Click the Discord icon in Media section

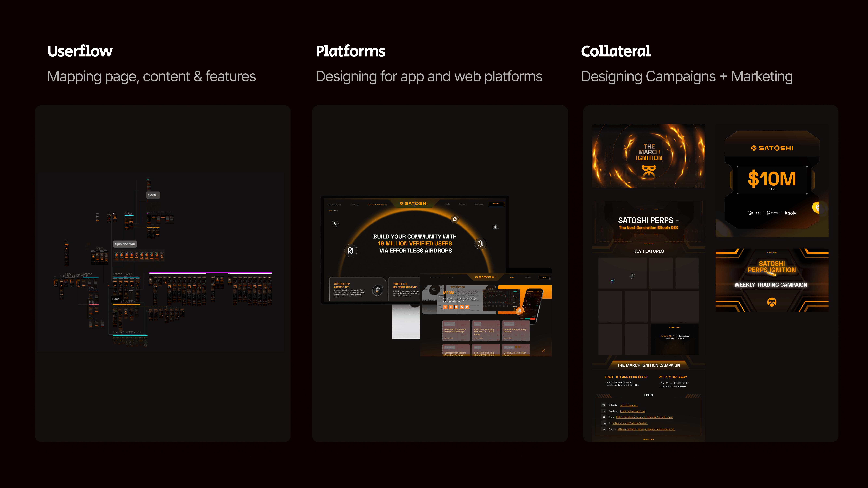462,307
